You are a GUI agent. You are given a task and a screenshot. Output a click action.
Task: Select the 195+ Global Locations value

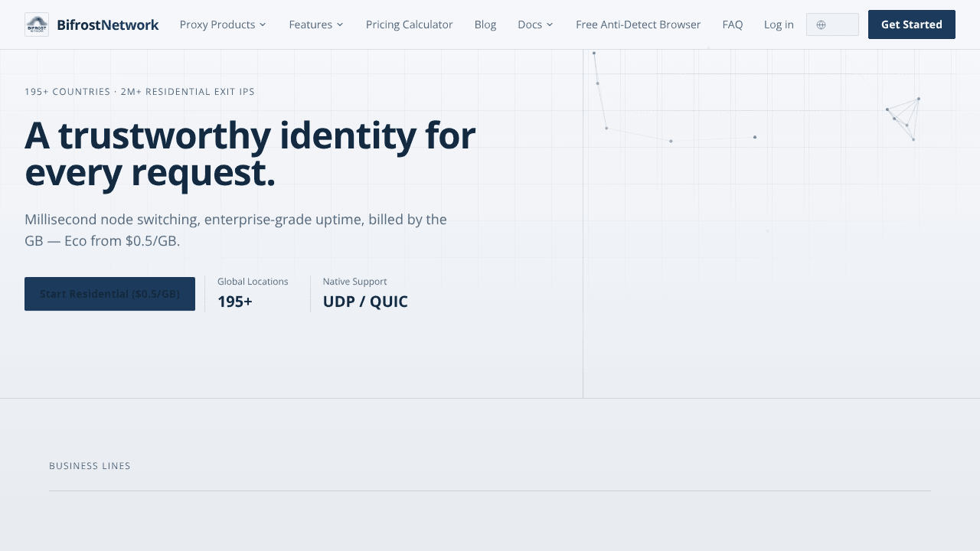[x=235, y=302]
